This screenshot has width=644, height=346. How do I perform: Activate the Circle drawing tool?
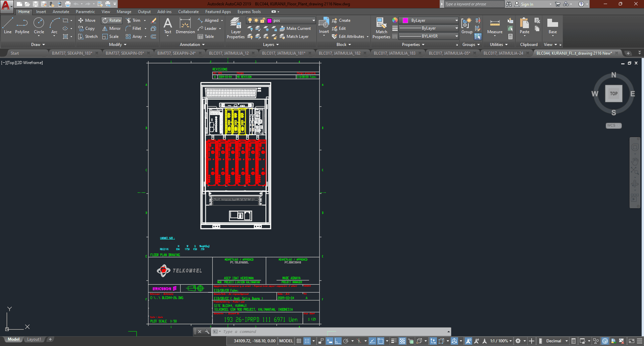(x=39, y=26)
